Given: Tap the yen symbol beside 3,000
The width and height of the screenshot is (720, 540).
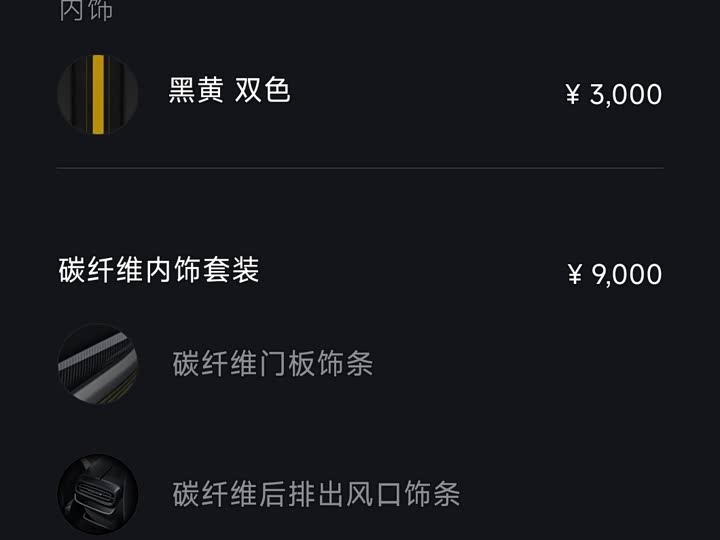Looking at the screenshot, I should pyautogui.click(x=573, y=95).
